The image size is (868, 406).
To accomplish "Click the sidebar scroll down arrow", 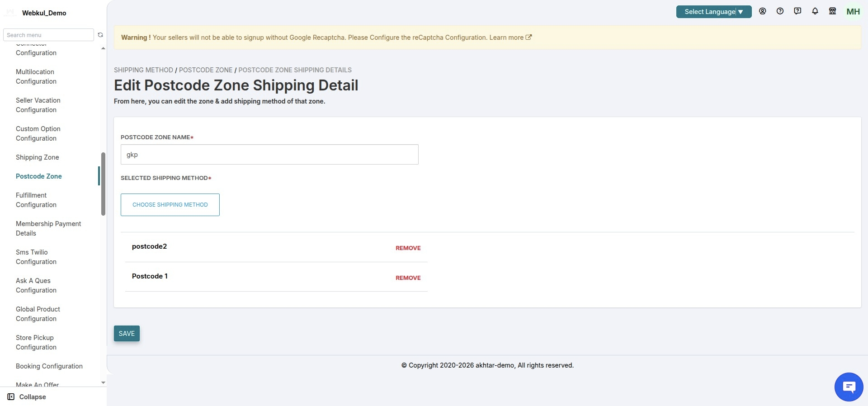I will tap(103, 382).
